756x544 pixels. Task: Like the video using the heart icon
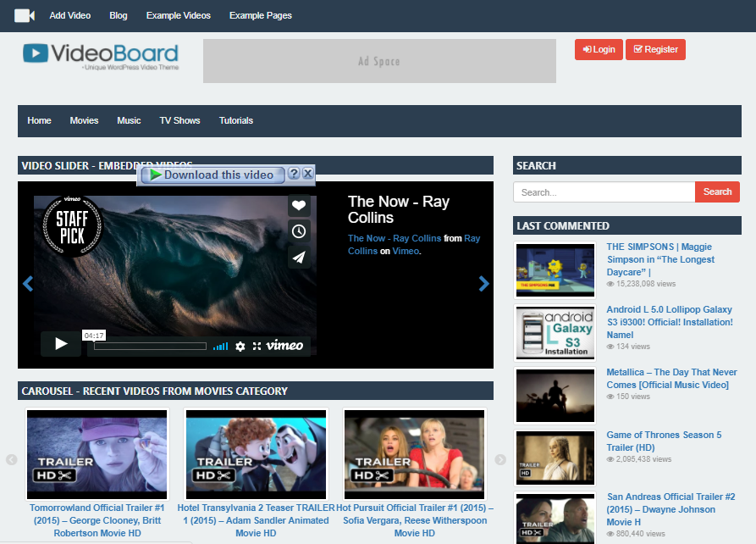click(299, 205)
